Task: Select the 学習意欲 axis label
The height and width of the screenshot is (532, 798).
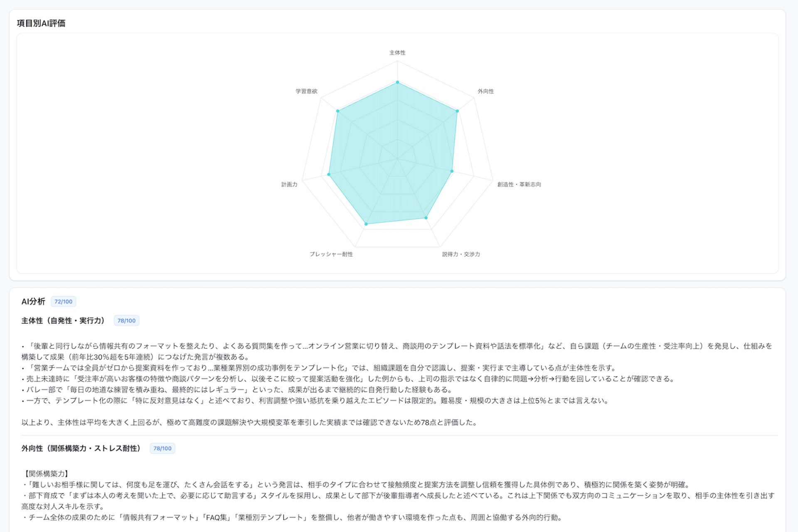Action: tap(306, 91)
